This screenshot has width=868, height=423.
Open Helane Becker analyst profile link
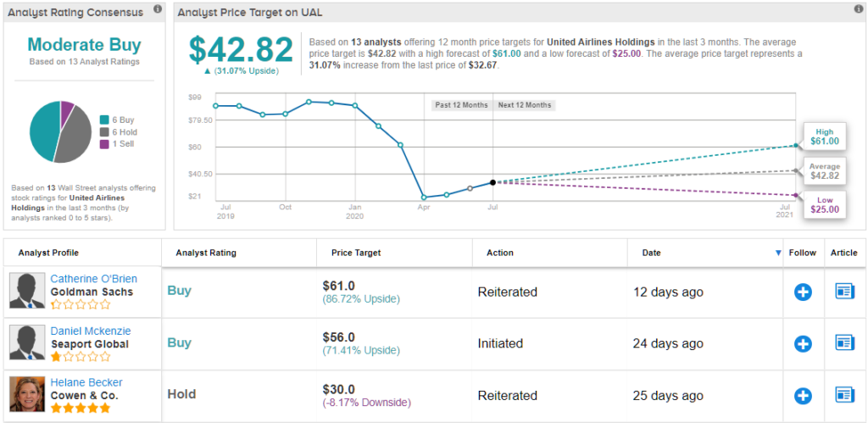[x=86, y=382]
